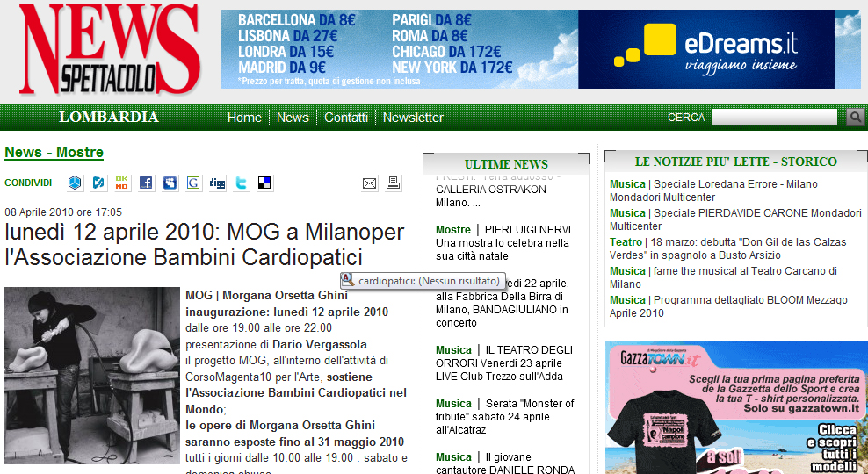Open Daniele Ronda news item

[505, 463]
